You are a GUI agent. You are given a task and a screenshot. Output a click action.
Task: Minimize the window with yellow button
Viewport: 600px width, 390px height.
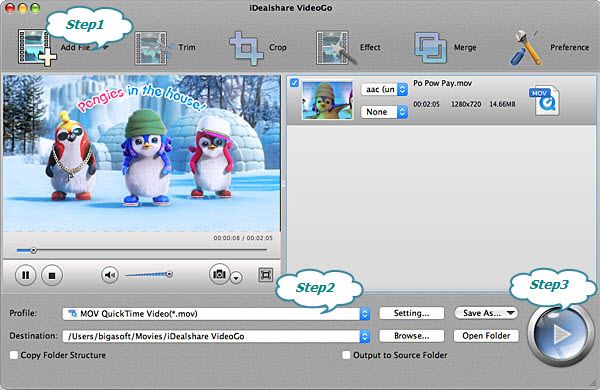[23, 8]
